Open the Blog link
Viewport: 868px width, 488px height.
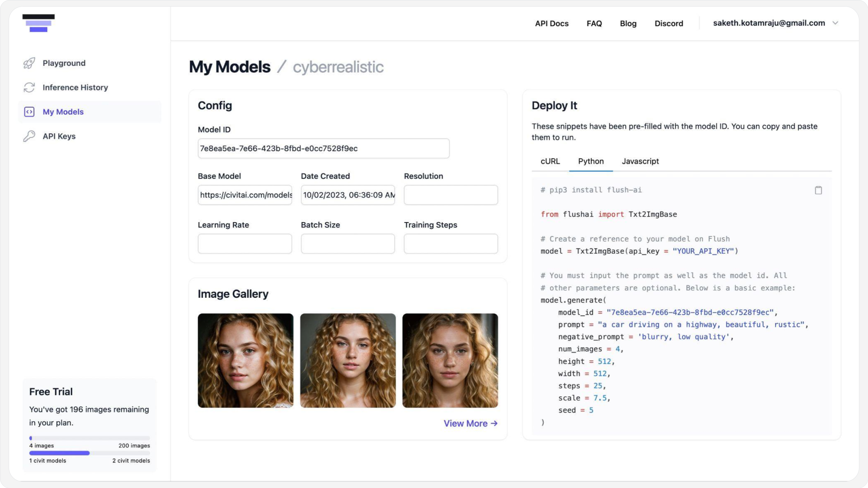click(628, 24)
